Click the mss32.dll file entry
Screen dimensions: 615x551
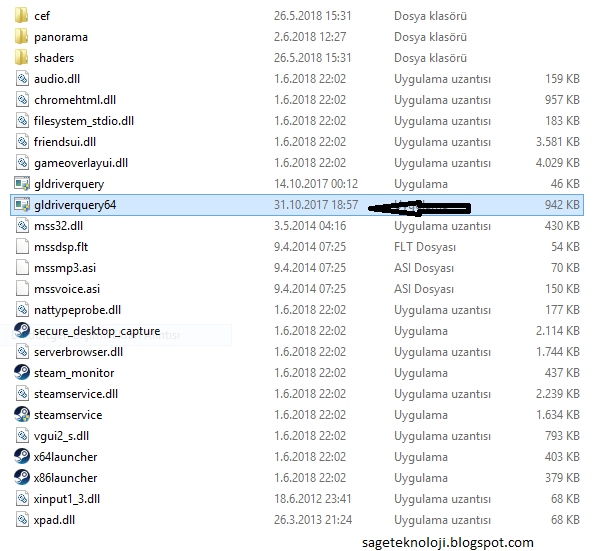pyautogui.click(x=58, y=226)
